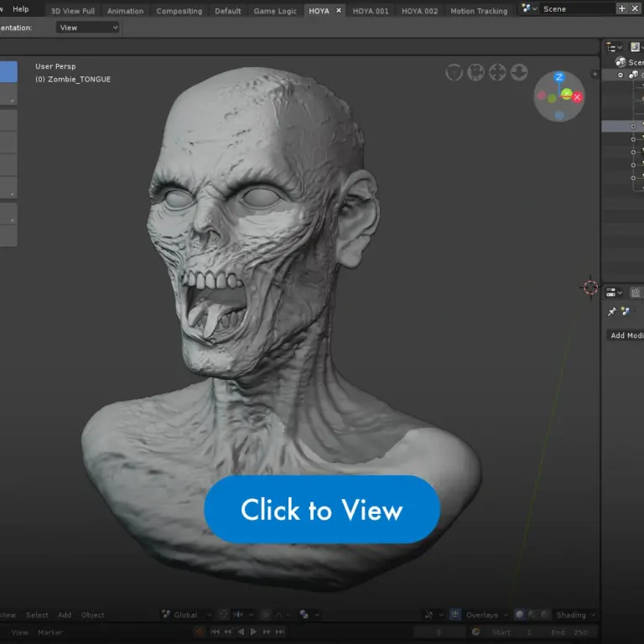644x644 pixels.
Task: Switch to Solid shading mode
Action: coord(520,615)
